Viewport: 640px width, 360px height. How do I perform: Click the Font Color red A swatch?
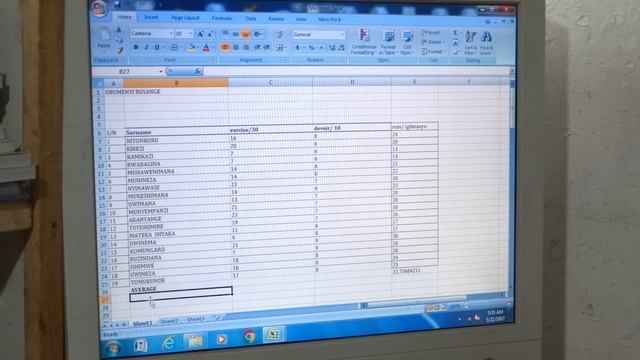click(x=207, y=48)
